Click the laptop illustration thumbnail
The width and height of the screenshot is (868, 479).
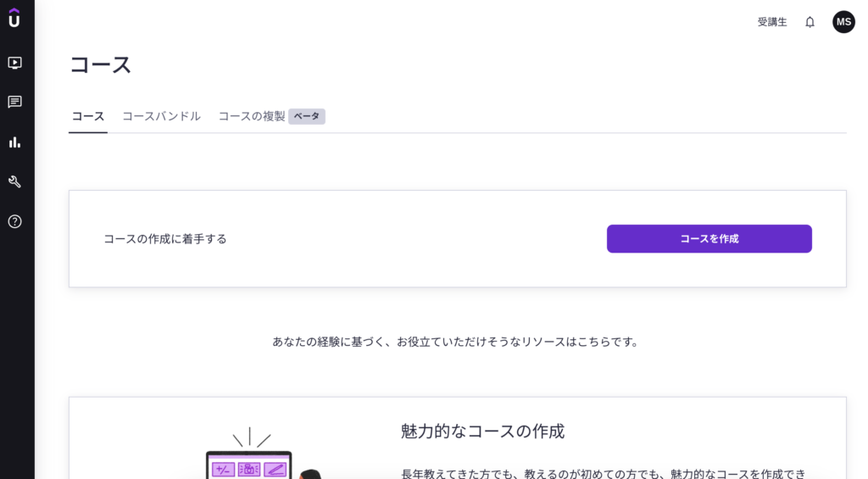(x=249, y=462)
